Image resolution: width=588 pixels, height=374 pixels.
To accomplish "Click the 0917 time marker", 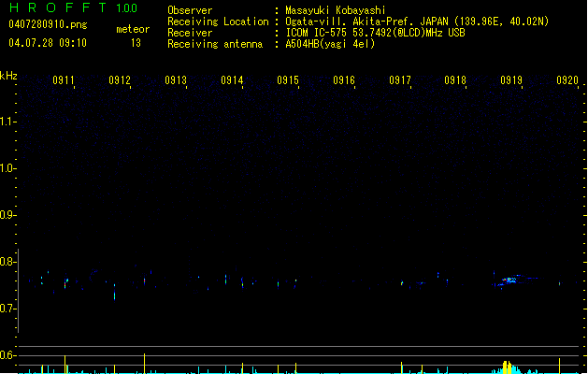I will 400,80.
